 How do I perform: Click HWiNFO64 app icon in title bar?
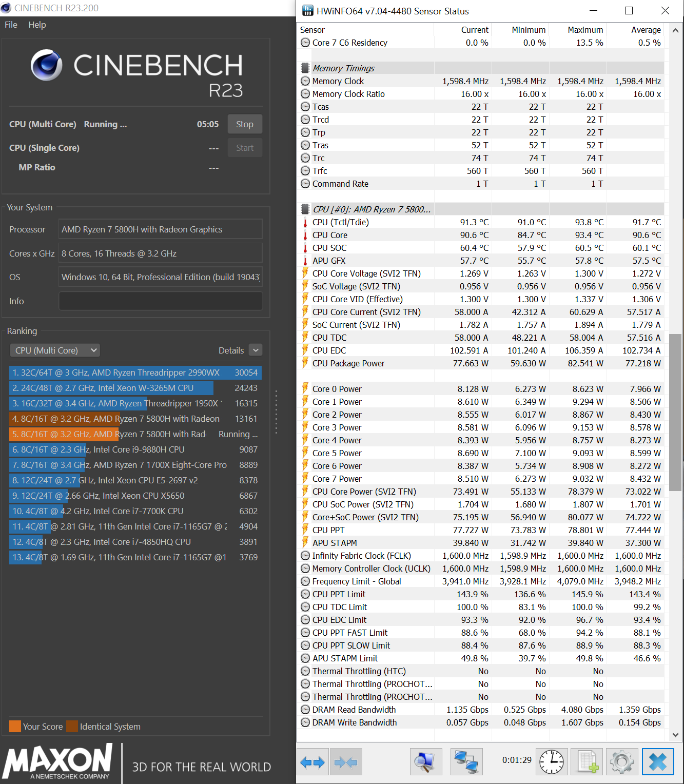tap(307, 11)
